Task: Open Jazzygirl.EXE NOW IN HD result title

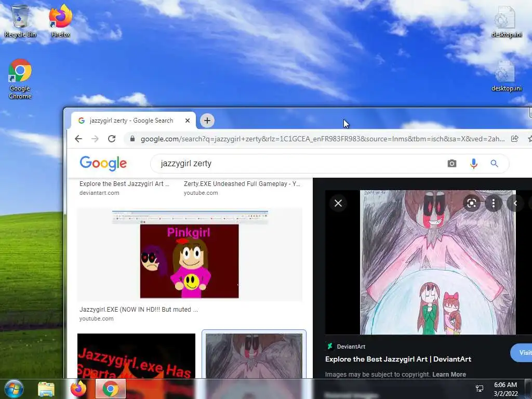Action: [138, 310]
